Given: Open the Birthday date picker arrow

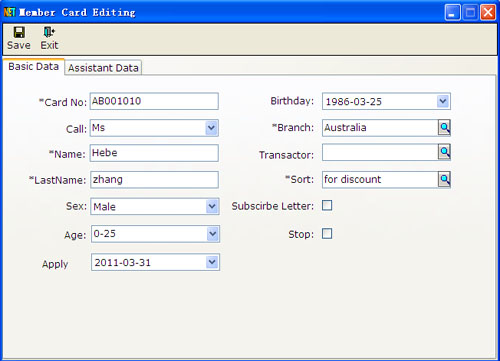Looking at the screenshot, I should click(443, 101).
